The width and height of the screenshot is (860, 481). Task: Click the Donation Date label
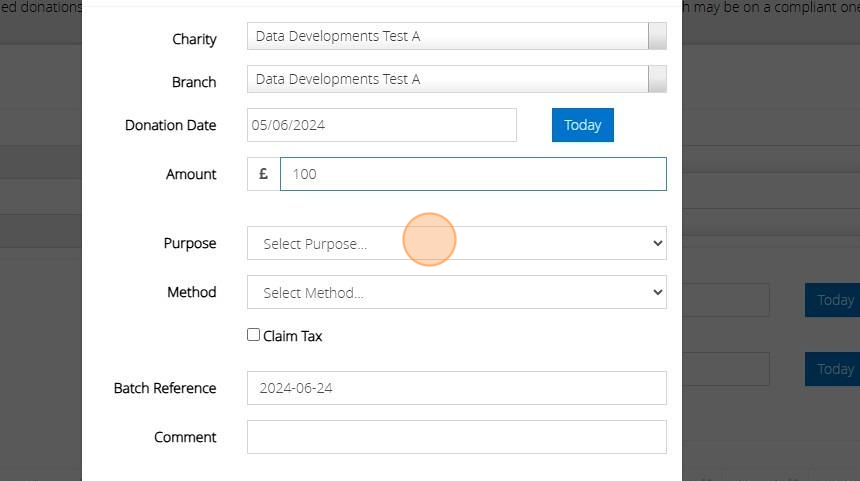tap(170, 125)
